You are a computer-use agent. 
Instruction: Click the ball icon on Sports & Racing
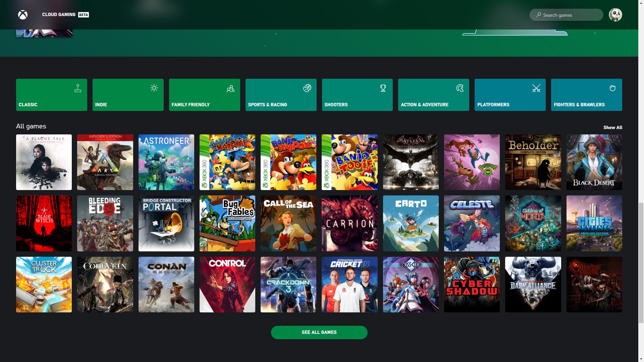307,88
